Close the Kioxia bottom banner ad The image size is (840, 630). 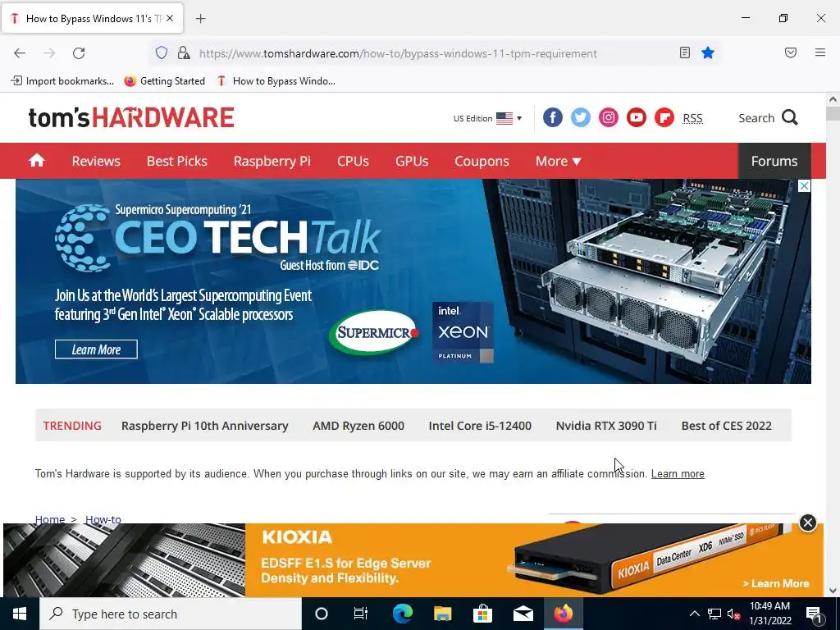coord(807,523)
